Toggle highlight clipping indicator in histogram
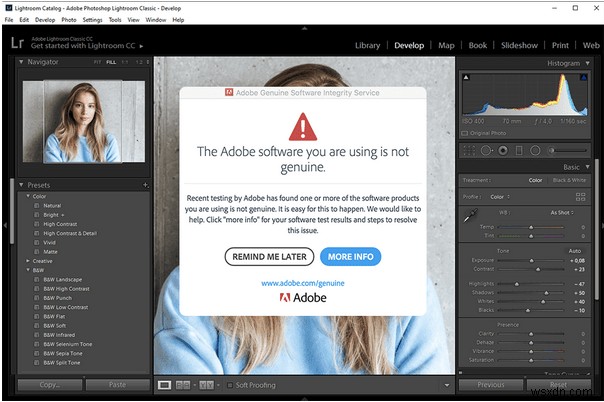 point(584,77)
